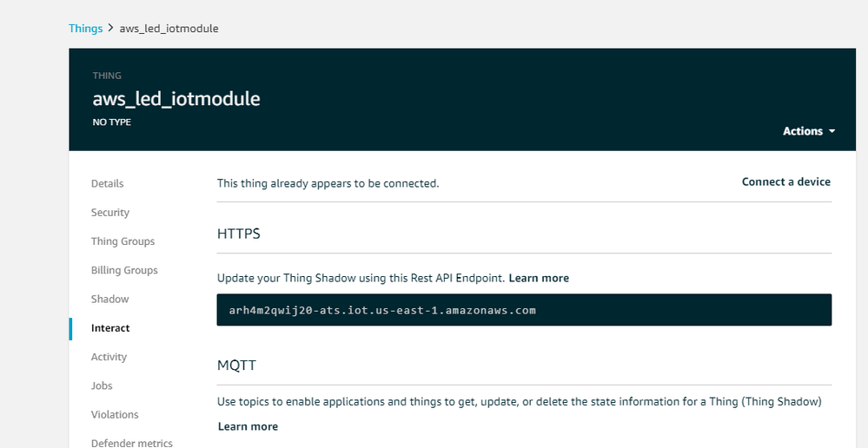The width and height of the screenshot is (868, 448).
Task: Follow Learn more link under MQTT
Action: pyautogui.click(x=248, y=426)
